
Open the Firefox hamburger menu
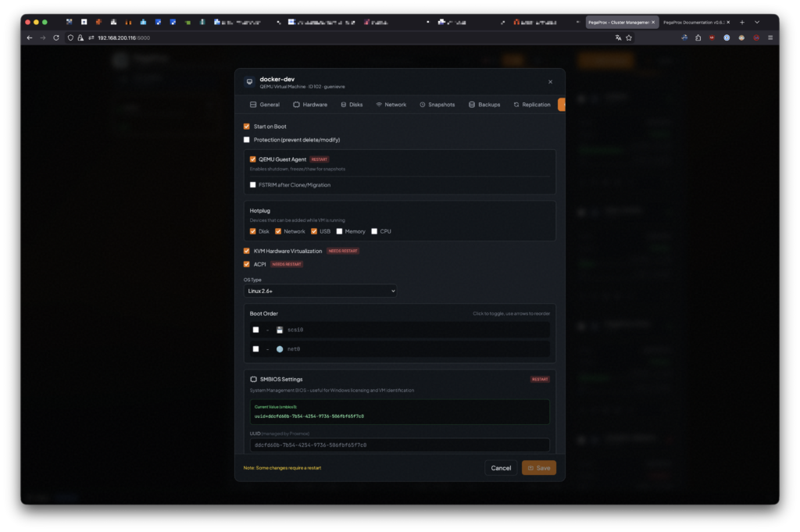tap(770, 37)
